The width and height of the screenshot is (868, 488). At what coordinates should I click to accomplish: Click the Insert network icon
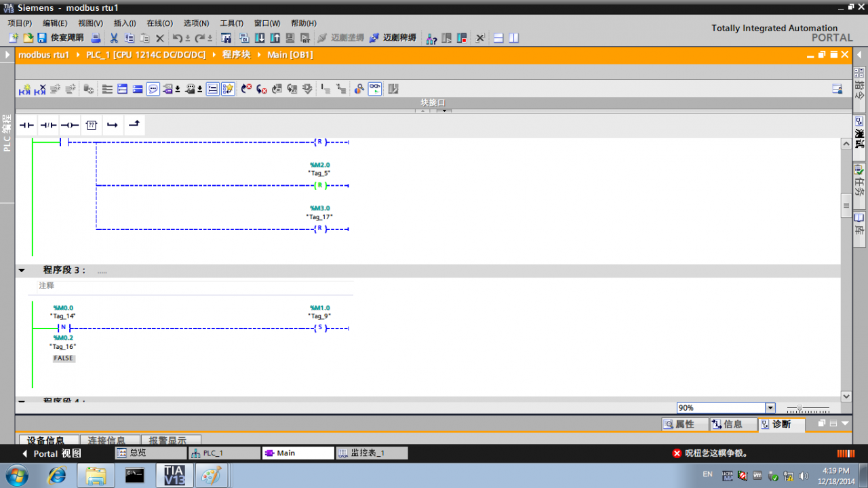point(25,89)
